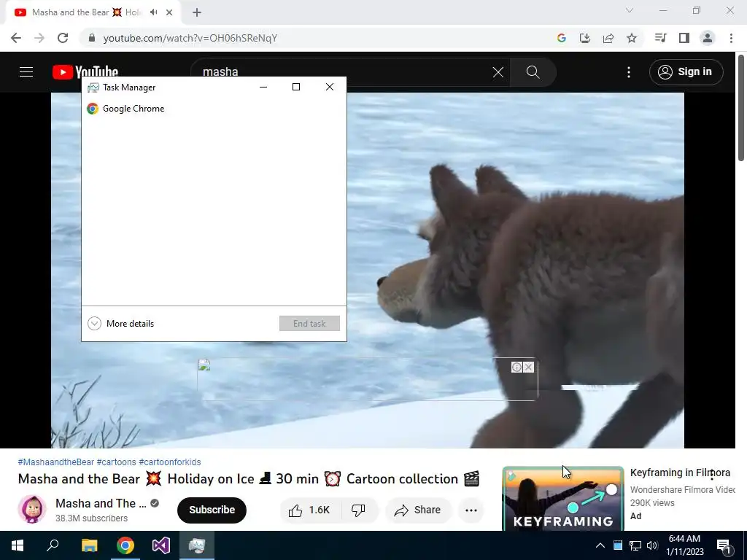Bookmark this tab with the star
Image resolution: width=747 pixels, height=560 pixels.
click(x=632, y=38)
